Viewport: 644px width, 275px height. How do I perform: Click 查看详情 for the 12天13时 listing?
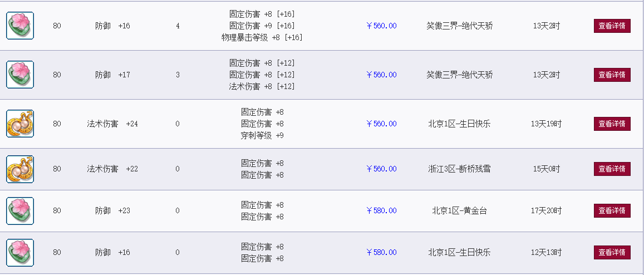[612, 252]
